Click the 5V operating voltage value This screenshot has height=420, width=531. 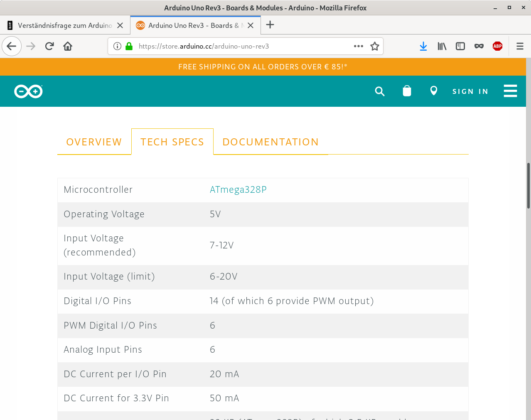click(215, 214)
